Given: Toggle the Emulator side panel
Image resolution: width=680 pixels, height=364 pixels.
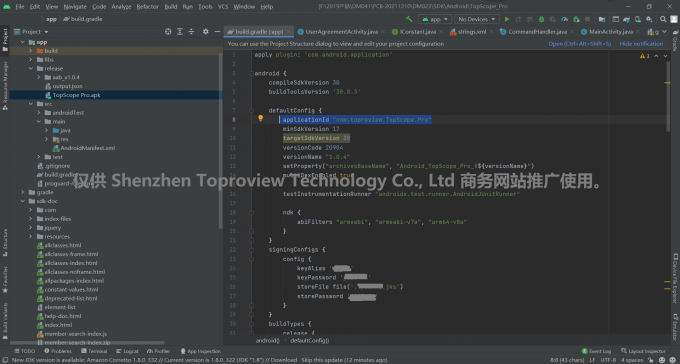Looking at the screenshot, I should pyautogui.click(x=675, y=327).
